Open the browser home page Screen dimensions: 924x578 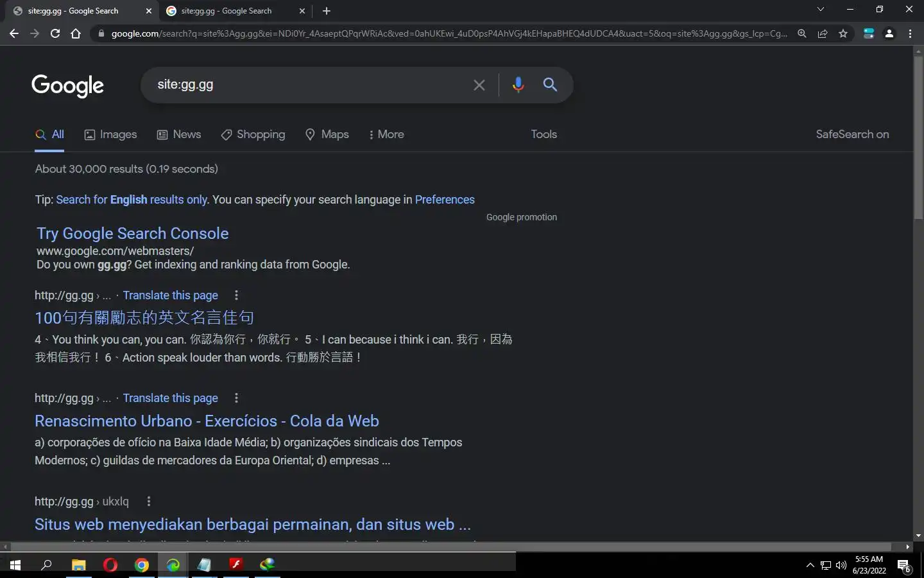[x=76, y=33]
